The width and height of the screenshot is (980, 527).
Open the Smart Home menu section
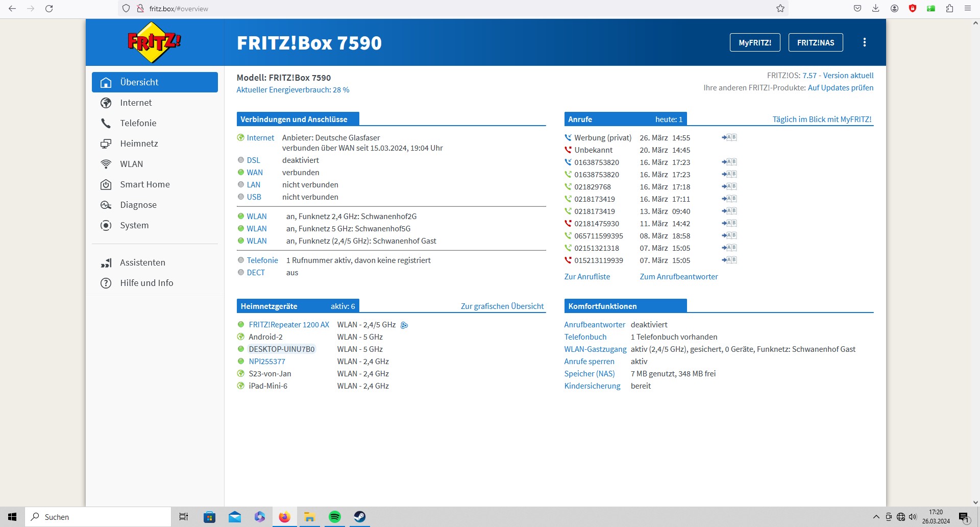tap(155, 184)
